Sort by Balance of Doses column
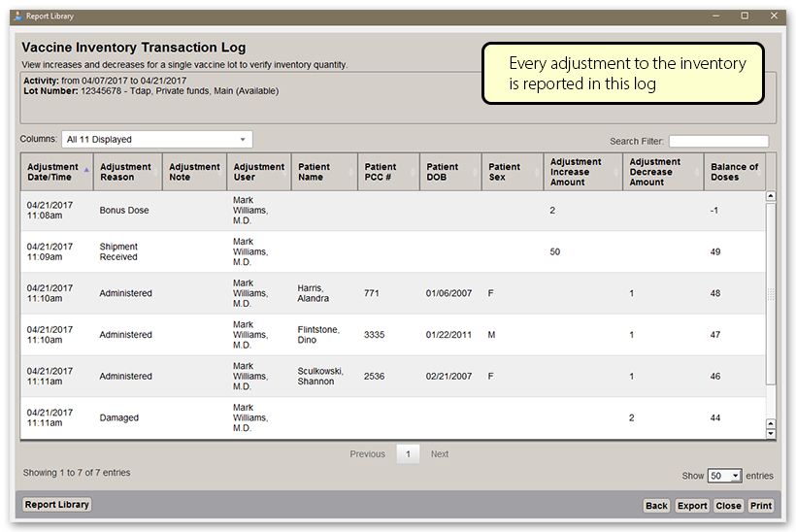 [735, 172]
